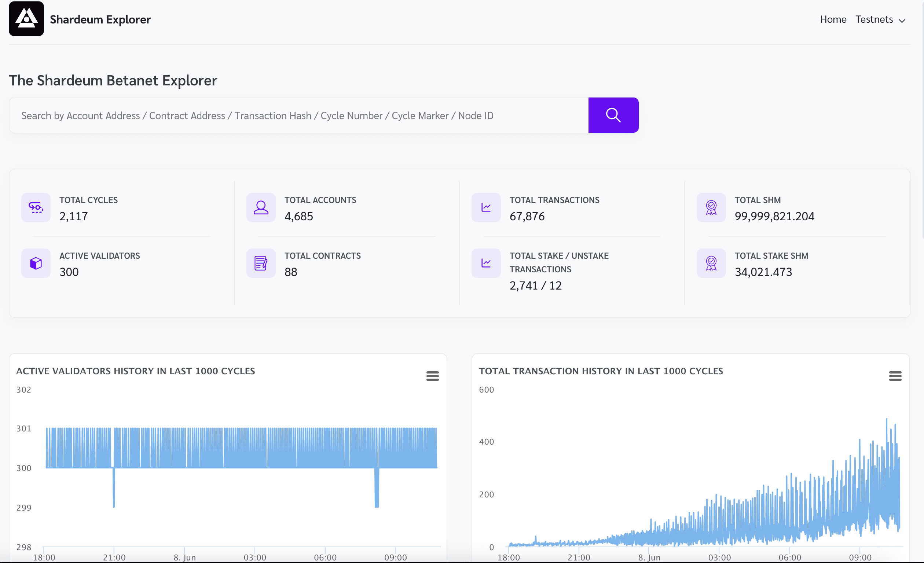Click the Total Contracts value 88
The image size is (924, 563).
coord(291,272)
